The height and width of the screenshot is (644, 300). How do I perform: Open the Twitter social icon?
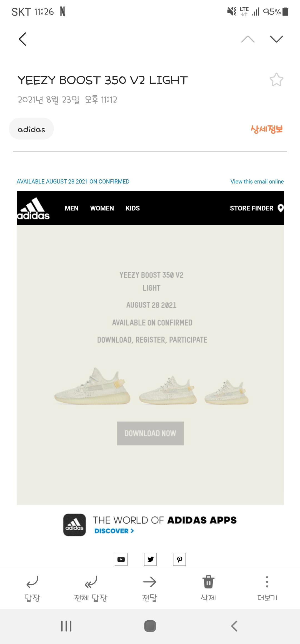click(150, 559)
